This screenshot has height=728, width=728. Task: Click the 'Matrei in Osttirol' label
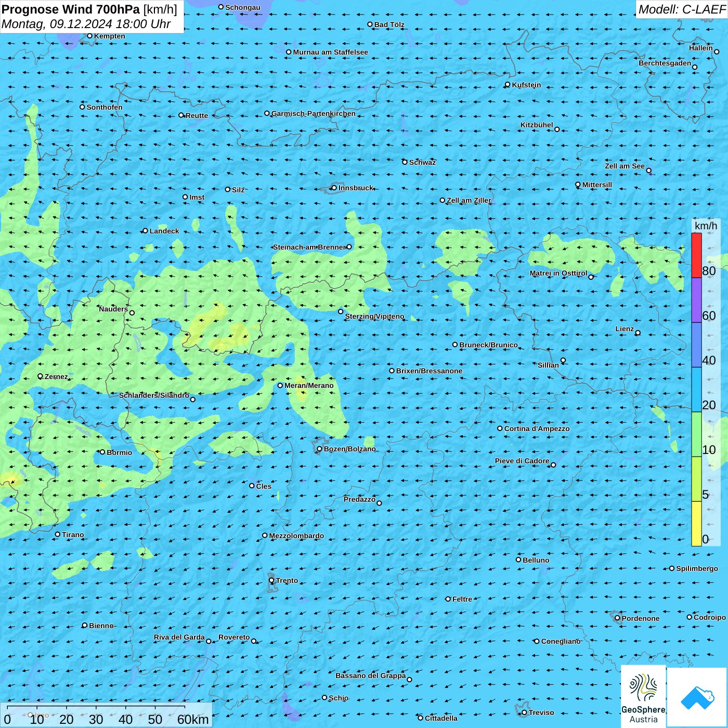pyautogui.click(x=558, y=273)
